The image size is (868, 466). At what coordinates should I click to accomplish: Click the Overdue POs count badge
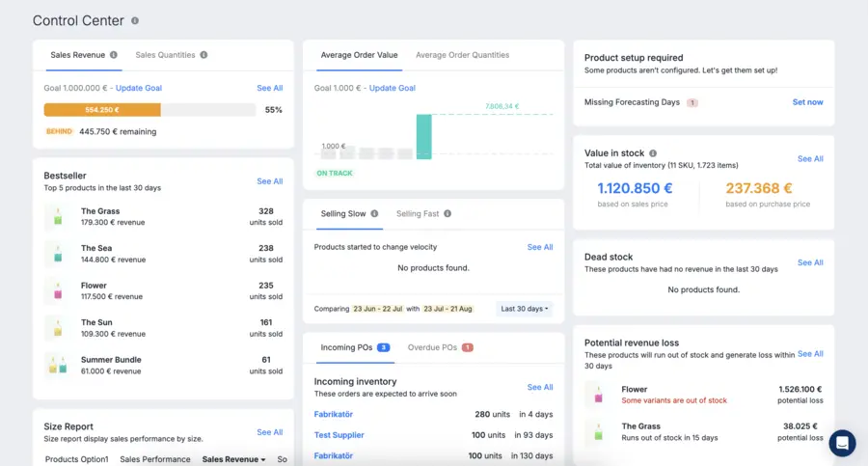[467, 347]
